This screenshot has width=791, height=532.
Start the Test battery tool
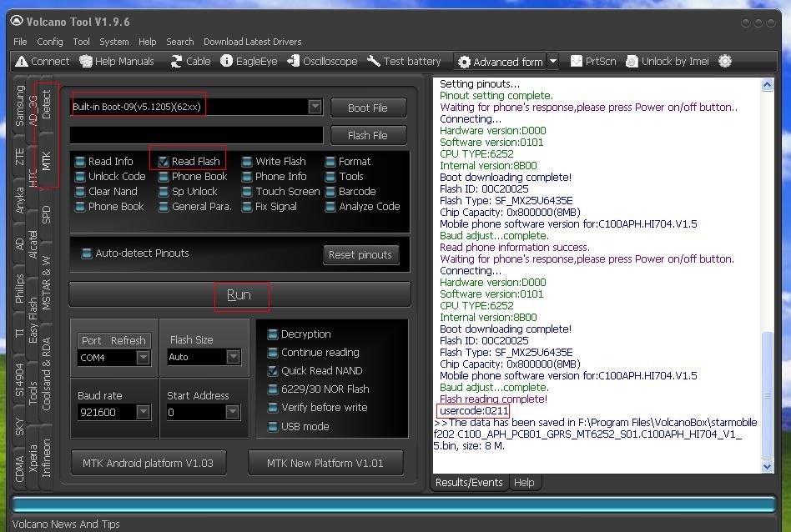click(404, 62)
